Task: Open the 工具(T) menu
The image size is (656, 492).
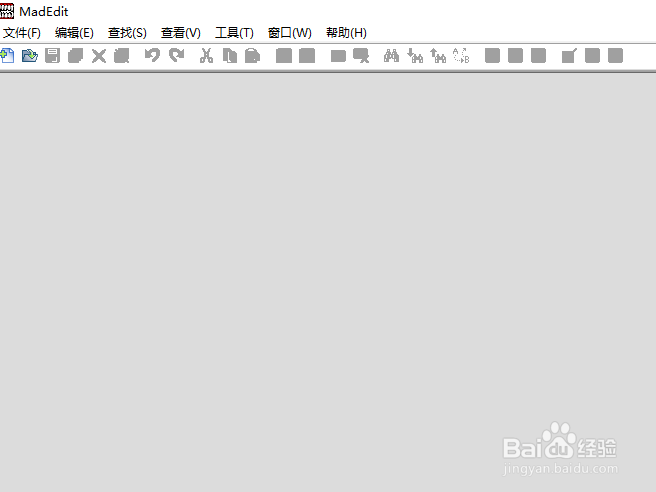Action: click(234, 33)
